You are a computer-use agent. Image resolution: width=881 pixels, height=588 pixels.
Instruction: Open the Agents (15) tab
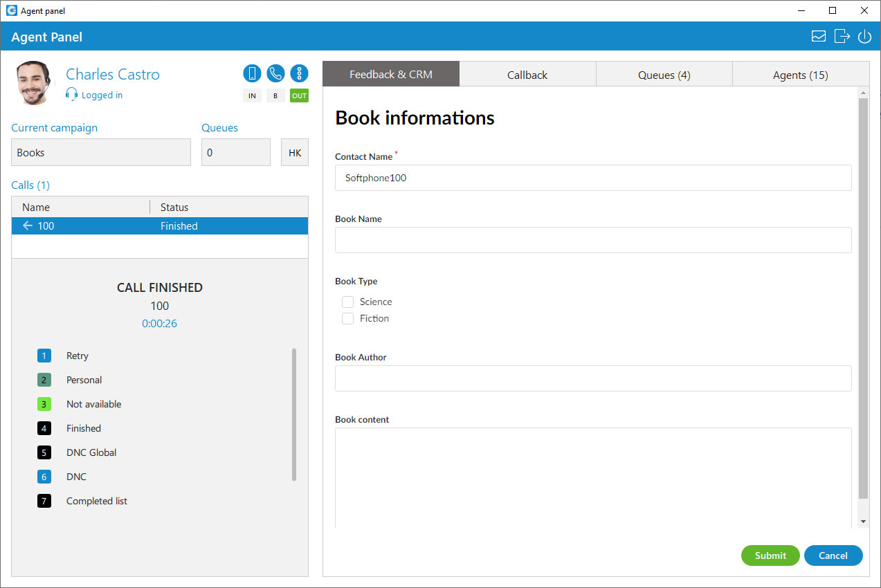pyautogui.click(x=799, y=74)
